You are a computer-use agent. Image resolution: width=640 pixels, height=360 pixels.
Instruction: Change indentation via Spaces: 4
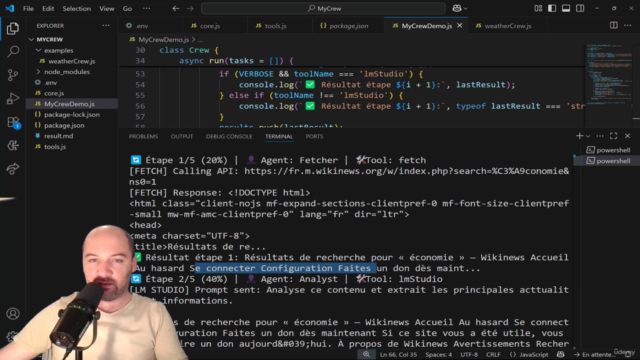(x=439, y=355)
